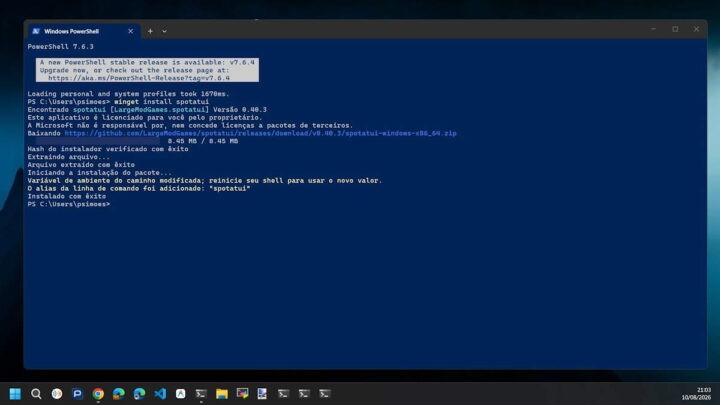Image resolution: width=720 pixels, height=405 pixels.
Task: Open the Edge icon beside VS Code
Action: [139, 394]
